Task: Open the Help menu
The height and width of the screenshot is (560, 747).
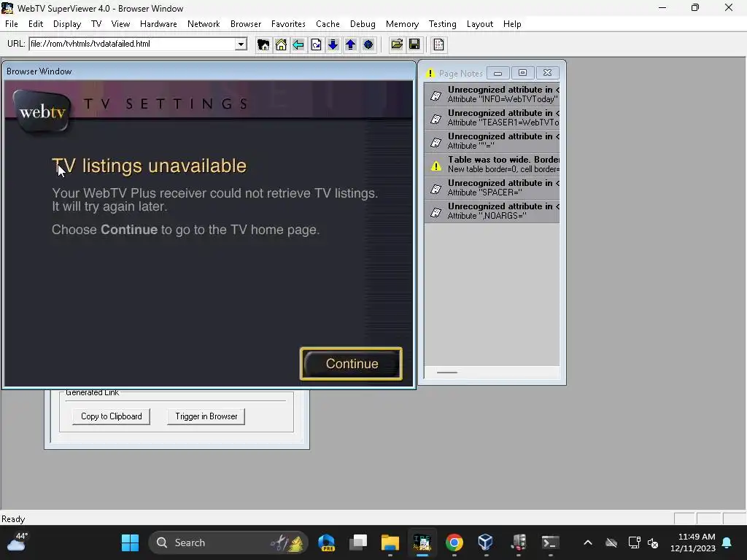Action: (x=512, y=24)
